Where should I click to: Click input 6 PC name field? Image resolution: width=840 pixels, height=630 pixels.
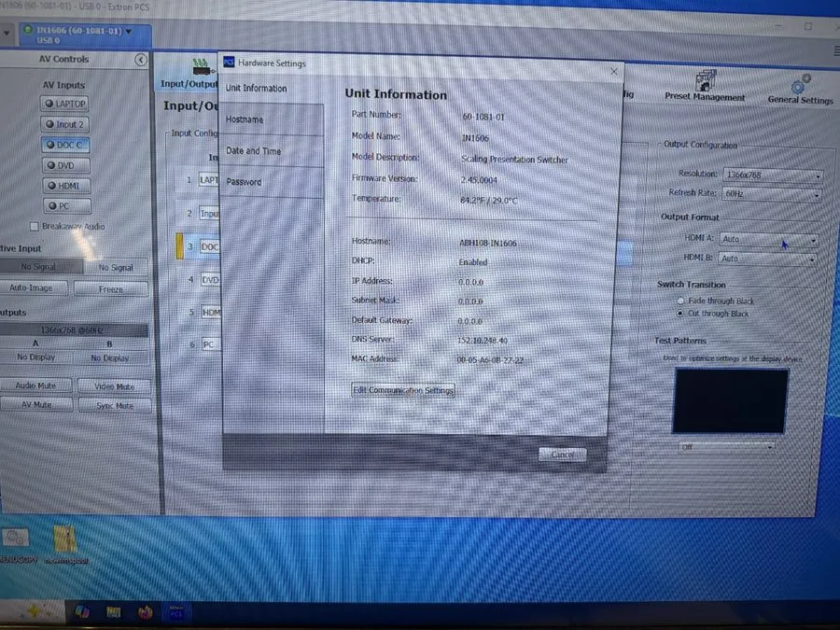pyautogui.click(x=211, y=344)
